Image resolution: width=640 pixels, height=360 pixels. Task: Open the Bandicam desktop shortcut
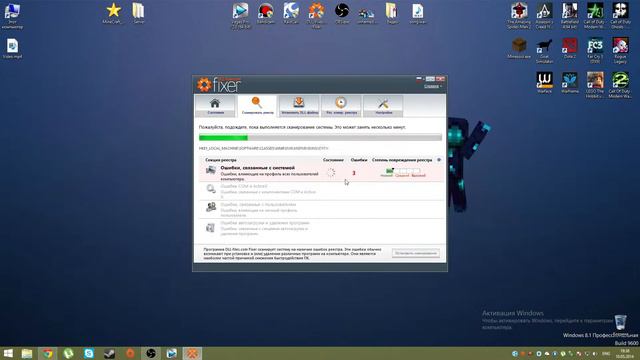266,13
